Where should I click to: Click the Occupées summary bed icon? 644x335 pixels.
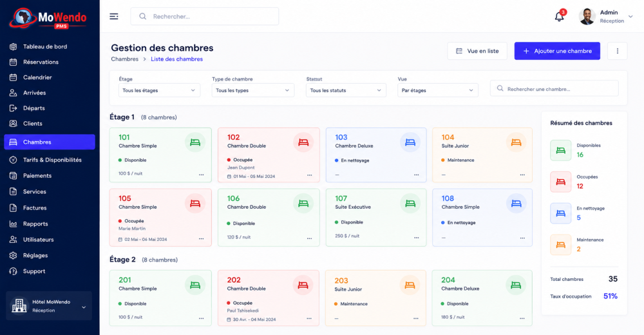pyautogui.click(x=561, y=182)
